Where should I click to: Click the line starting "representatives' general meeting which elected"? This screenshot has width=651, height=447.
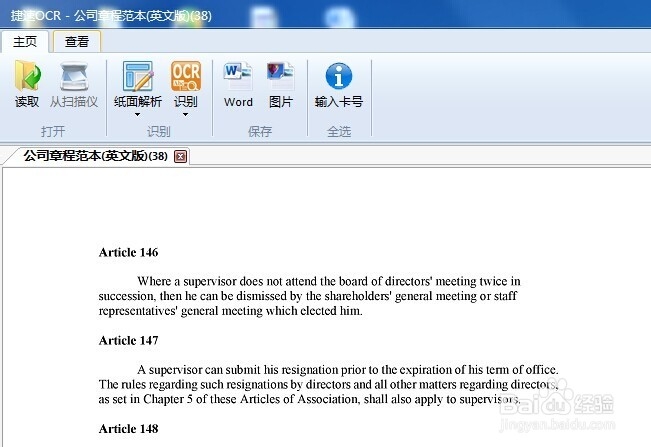click(x=230, y=311)
